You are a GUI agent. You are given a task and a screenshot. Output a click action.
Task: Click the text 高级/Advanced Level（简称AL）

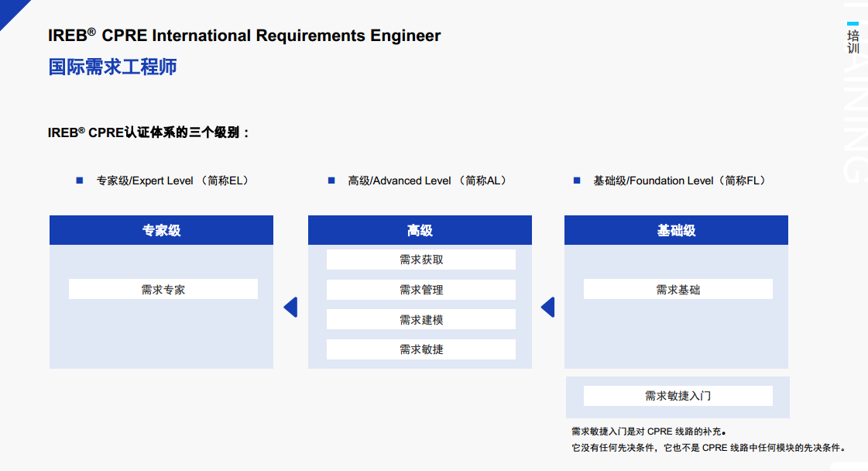pyautogui.click(x=428, y=180)
